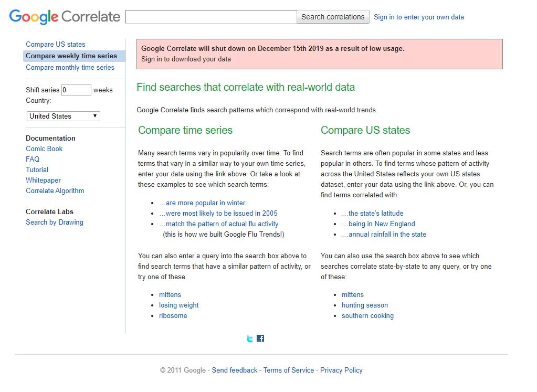Click mittens under Compare US states
The image size is (537, 392).
click(x=353, y=295)
